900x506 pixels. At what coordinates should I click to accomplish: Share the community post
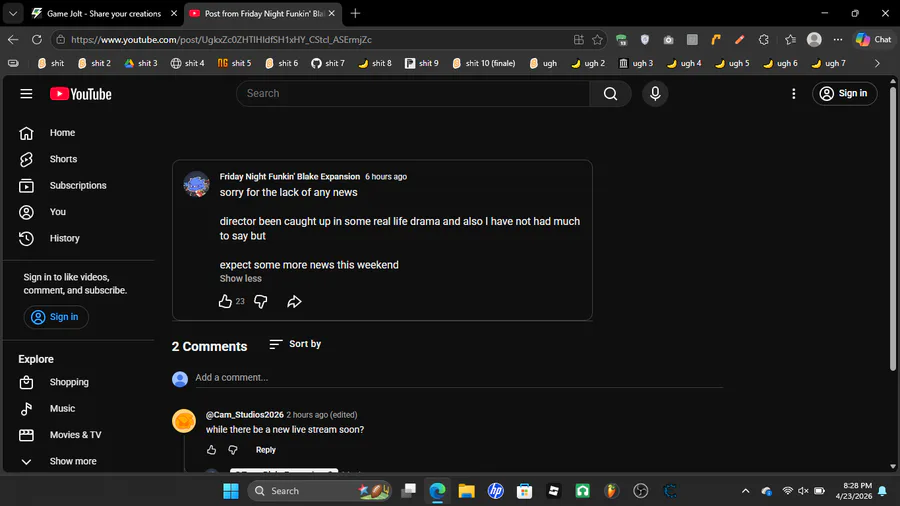pos(294,301)
